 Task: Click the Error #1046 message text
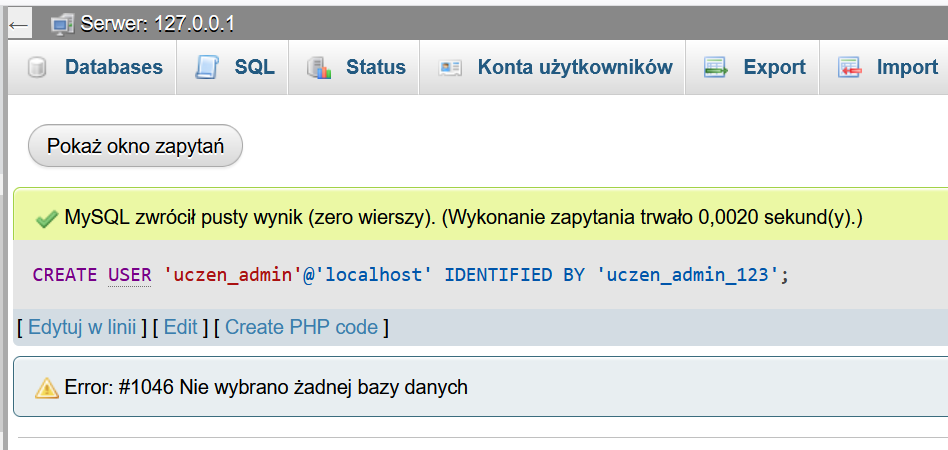(267, 387)
